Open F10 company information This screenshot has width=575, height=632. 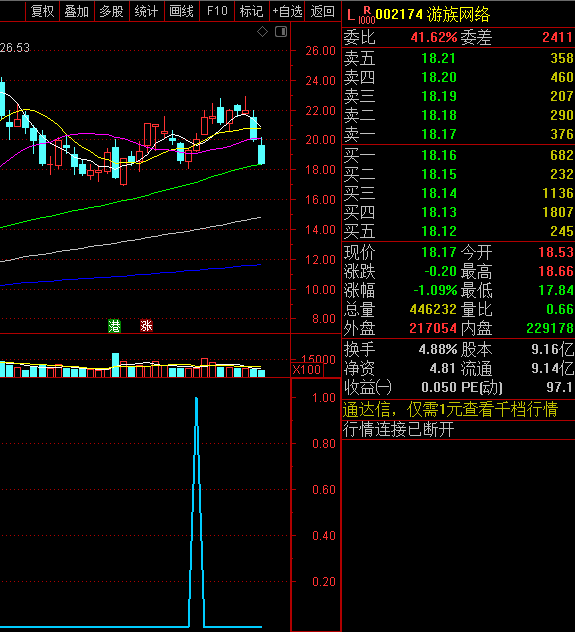pyautogui.click(x=217, y=11)
